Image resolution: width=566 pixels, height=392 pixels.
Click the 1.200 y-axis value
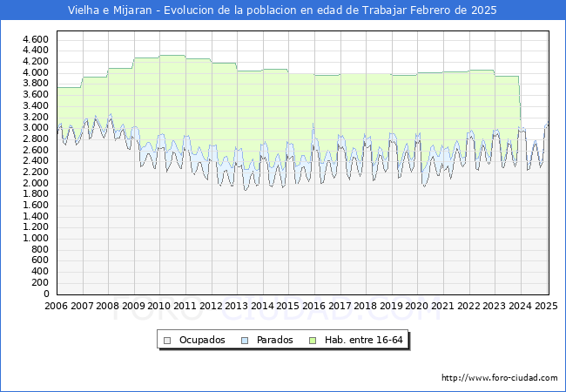pos(36,227)
